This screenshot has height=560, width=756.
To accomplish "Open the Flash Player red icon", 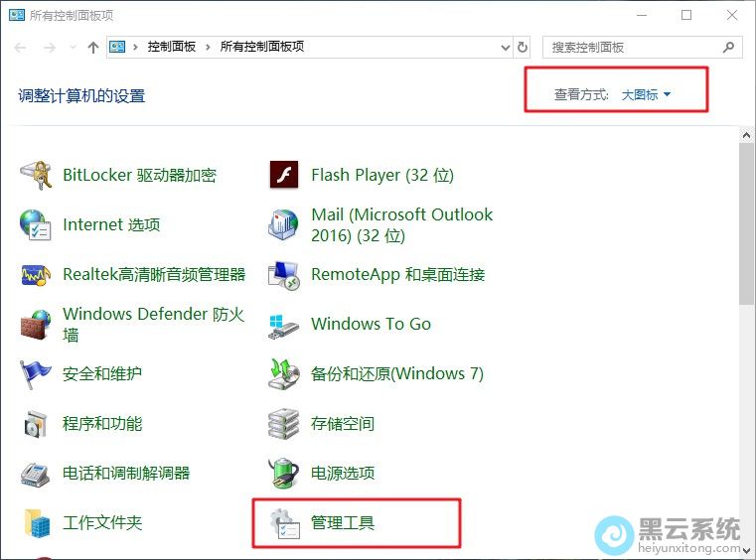I will pos(284,175).
